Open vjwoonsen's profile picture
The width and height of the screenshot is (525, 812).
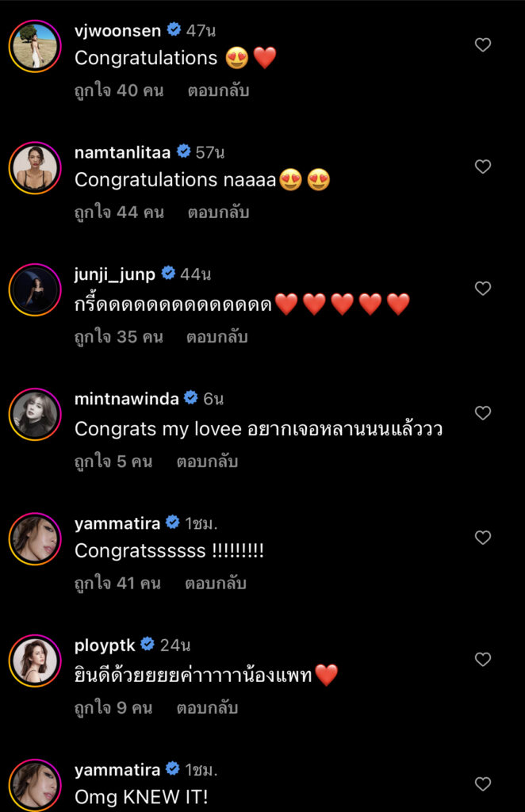tap(35, 46)
